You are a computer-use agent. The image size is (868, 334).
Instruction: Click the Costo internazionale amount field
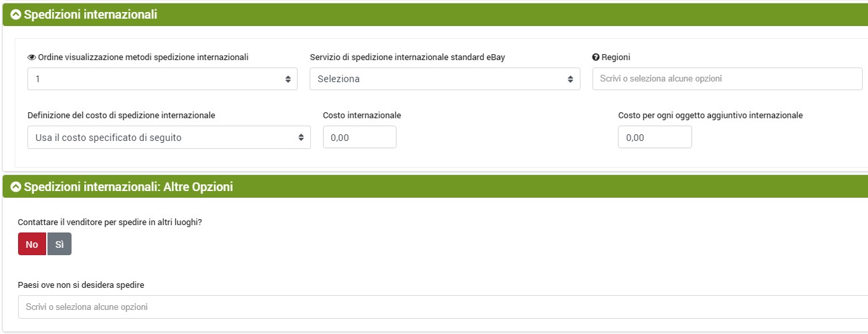(x=360, y=138)
